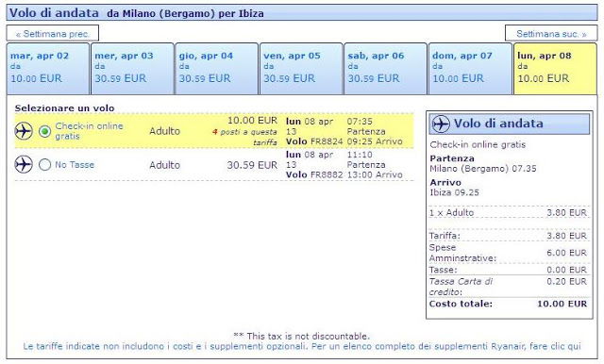Select the lun, apr 08 date tab
Image resolution: width=604 pixels, height=364 pixels.
555,69
